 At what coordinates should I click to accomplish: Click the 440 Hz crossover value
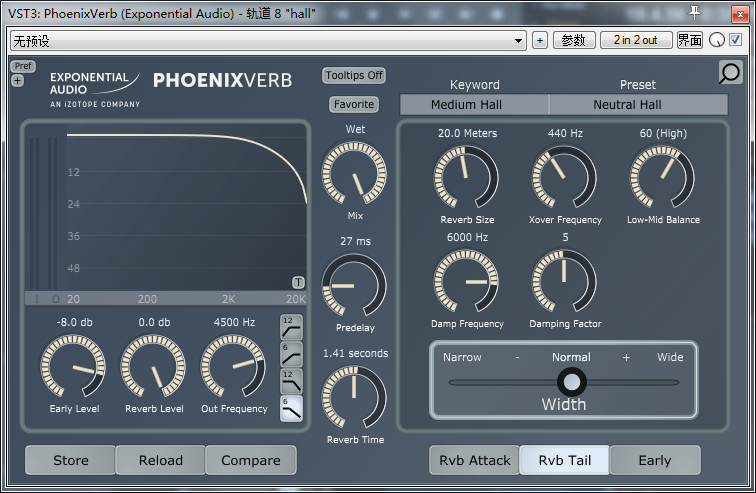click(565, 133)
